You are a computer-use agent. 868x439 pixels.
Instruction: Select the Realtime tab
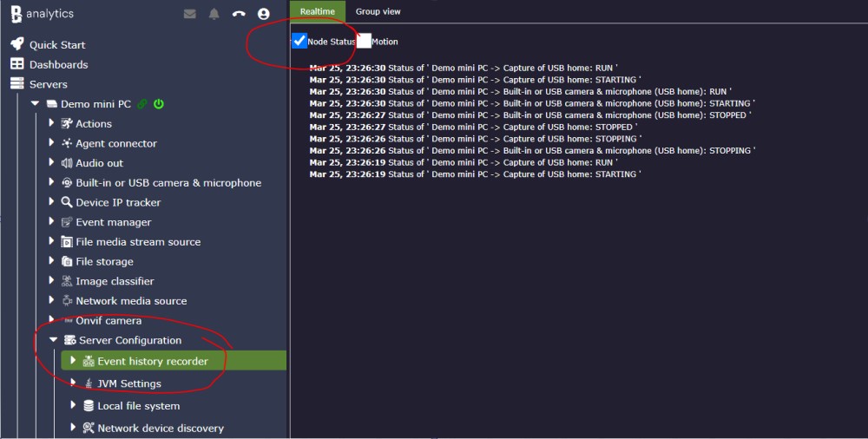pyautogui.click(x=318, y=11)
